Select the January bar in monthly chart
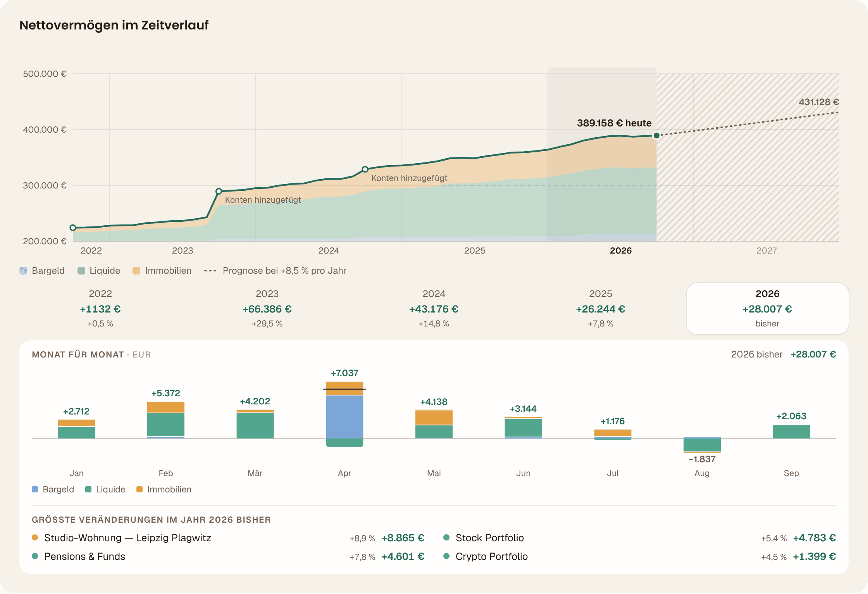 point(76,429)
